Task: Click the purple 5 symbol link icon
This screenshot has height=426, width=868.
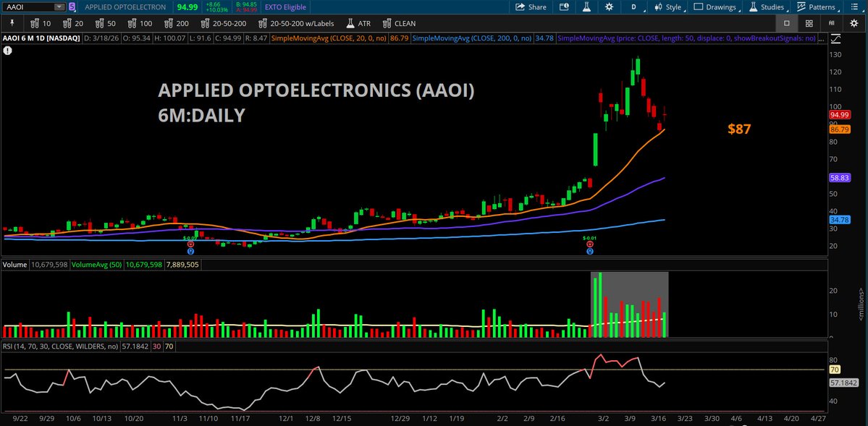Action: 72,7
